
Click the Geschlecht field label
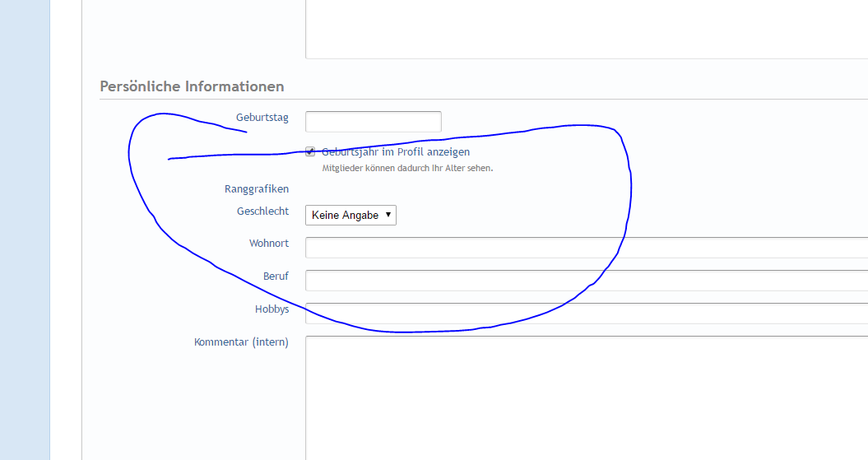point(262,211)
